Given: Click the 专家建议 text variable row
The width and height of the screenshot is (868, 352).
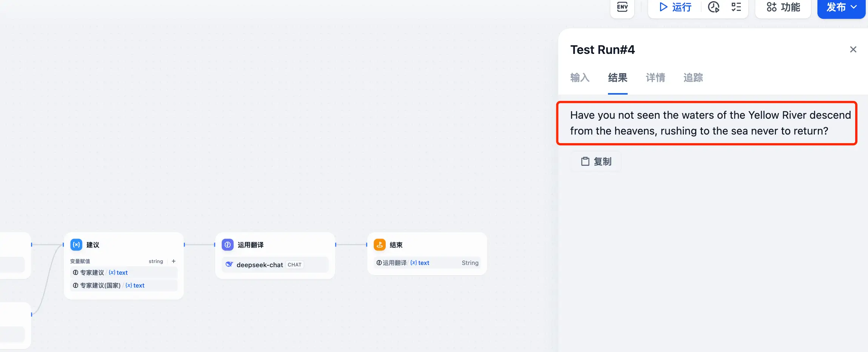Looking at the screenshot, I should click(124, 272).
